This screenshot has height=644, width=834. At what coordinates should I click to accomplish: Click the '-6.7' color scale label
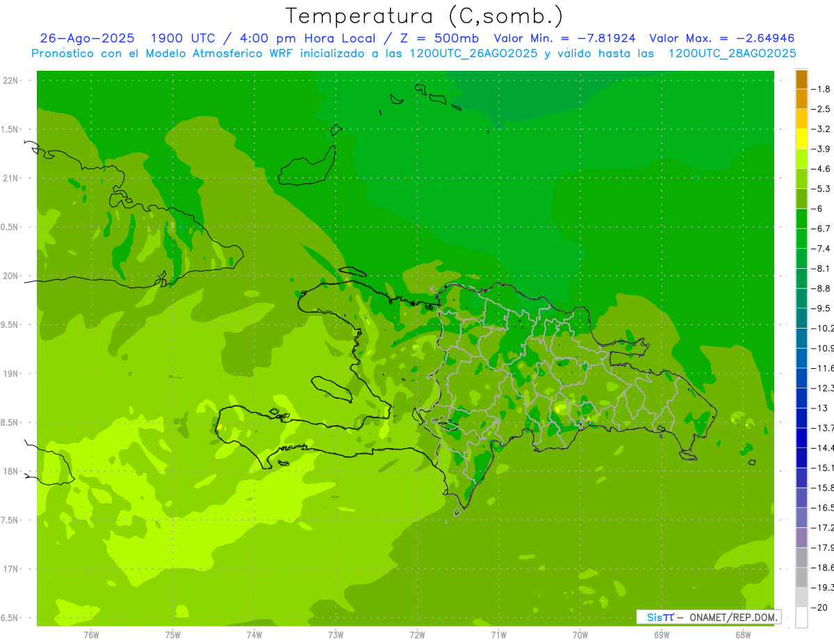pyautogui.click(x=822, y=229)
